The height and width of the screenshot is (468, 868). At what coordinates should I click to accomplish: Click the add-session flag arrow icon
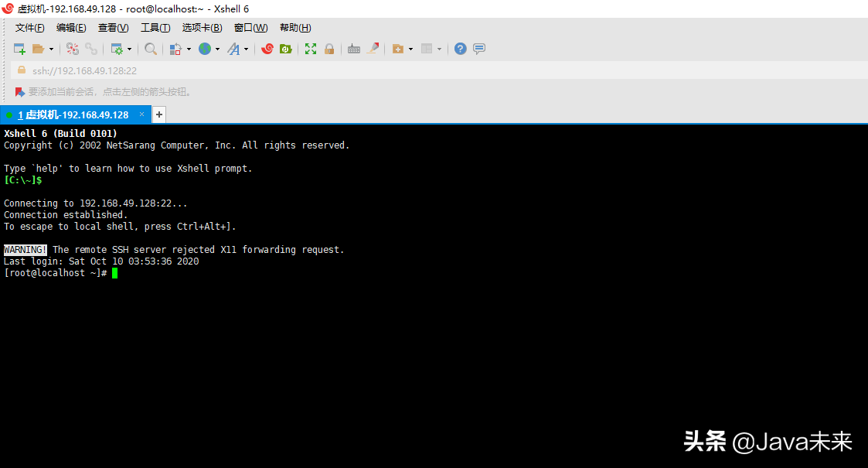tap(20, 92)
